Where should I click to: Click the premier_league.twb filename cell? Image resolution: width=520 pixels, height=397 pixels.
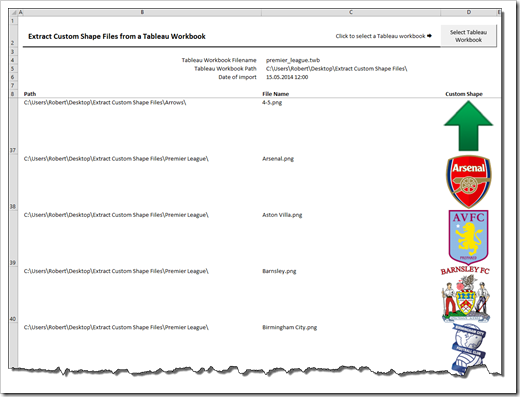pyautogui.click(x=293, y=60)
